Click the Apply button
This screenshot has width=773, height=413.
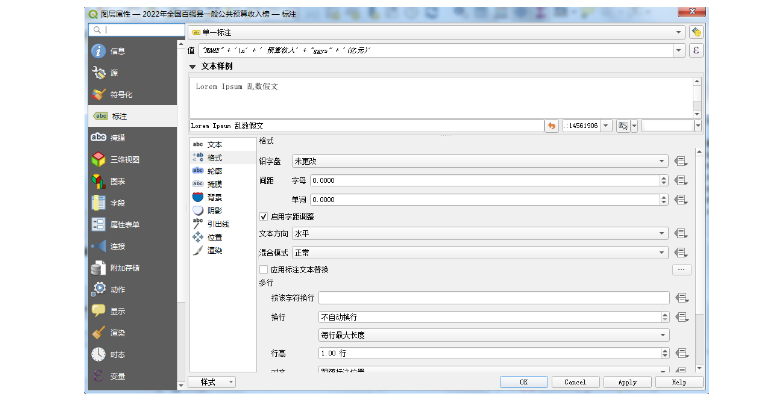click(627, 382)
